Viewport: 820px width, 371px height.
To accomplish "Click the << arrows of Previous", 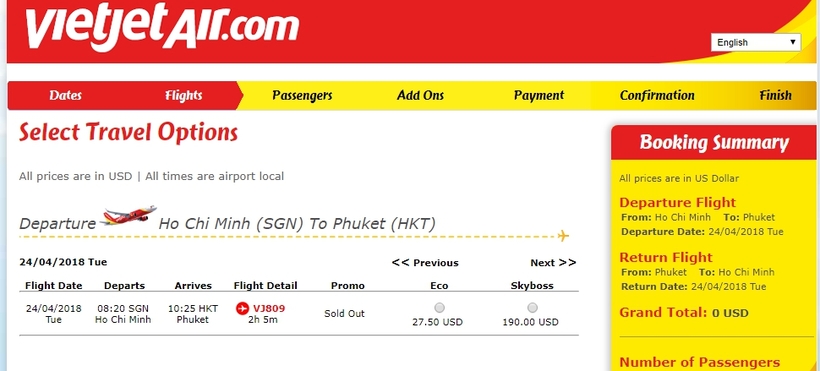I will point(401,263).
